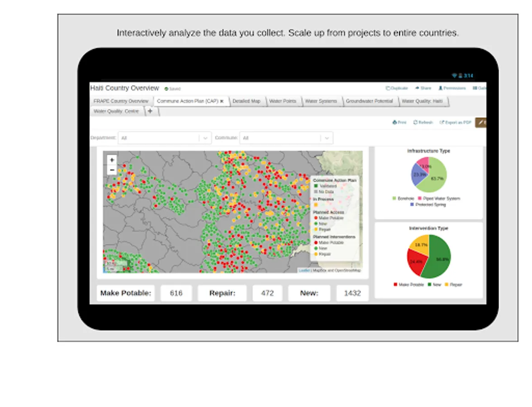The image size is (532, 407).
Task: Toggle Protected Spring legend entry
Action: [x=428, y=204]
